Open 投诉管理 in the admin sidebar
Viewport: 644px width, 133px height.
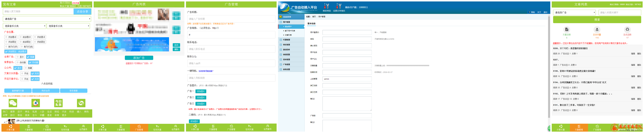(x=291, y=60)
